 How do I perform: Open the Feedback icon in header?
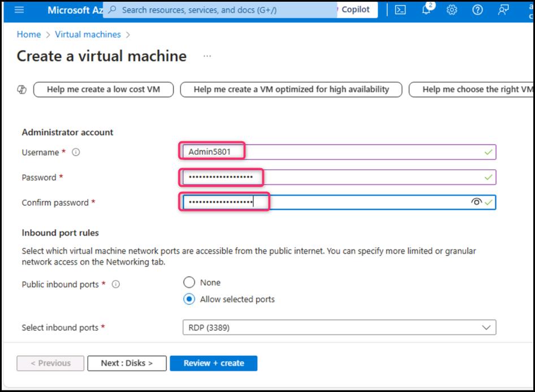pos(503,10)
